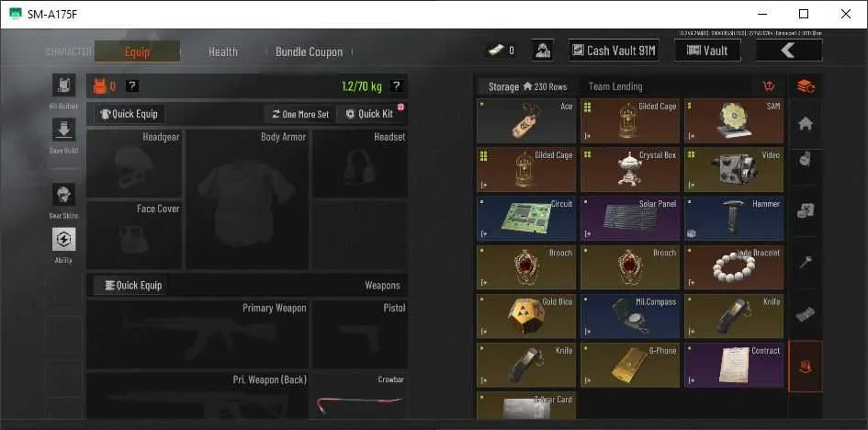The image size is (868, 430).
Task: Open the Vault button
Action: coord(707,51)
